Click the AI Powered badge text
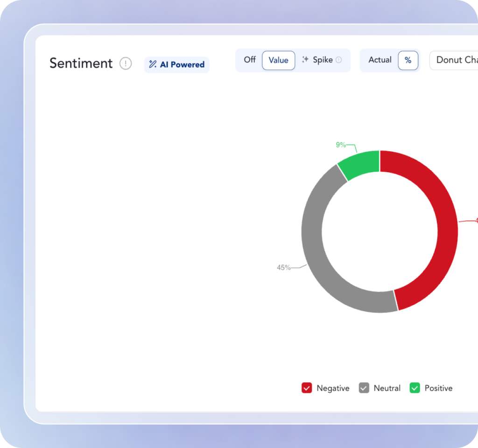This screenshot has height=448, width=478. [182, 64]
